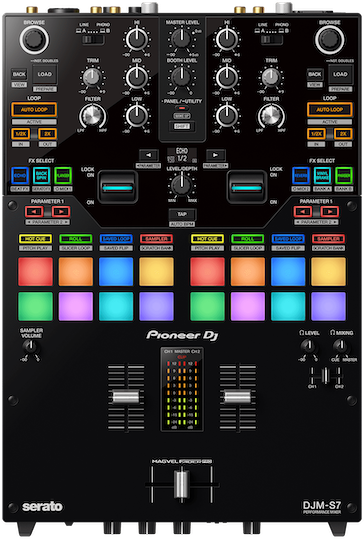Select the BACK SPIN effect on left deck
The height and width of the screenshot is (539, 364).
click(42, 175)
